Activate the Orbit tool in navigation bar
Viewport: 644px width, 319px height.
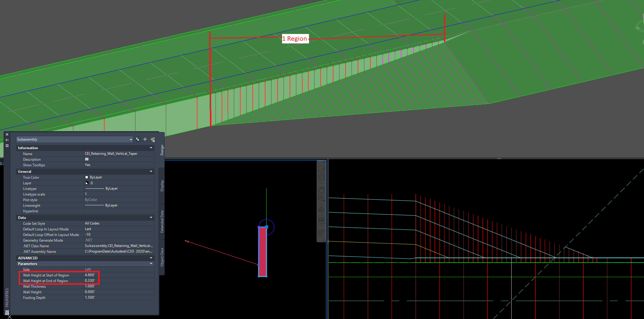[321, 209]
